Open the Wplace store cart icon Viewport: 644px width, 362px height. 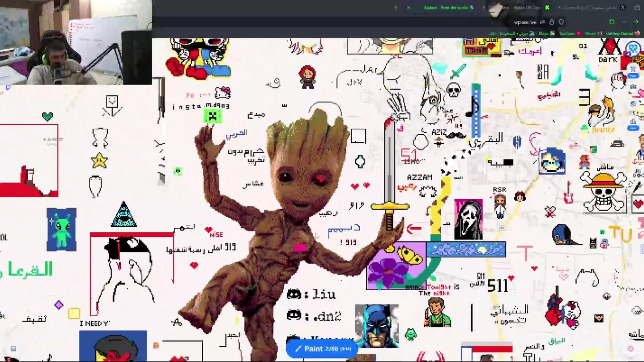(x=633, y=69)
